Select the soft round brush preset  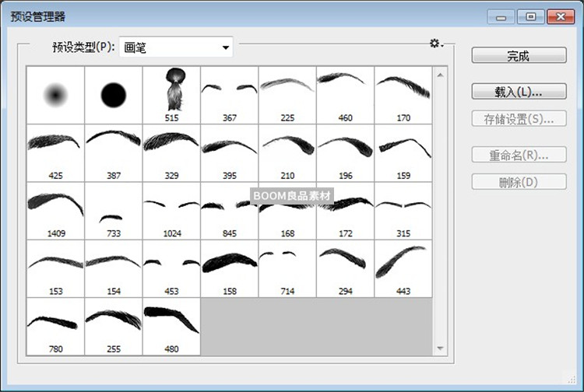pos(55,95)
